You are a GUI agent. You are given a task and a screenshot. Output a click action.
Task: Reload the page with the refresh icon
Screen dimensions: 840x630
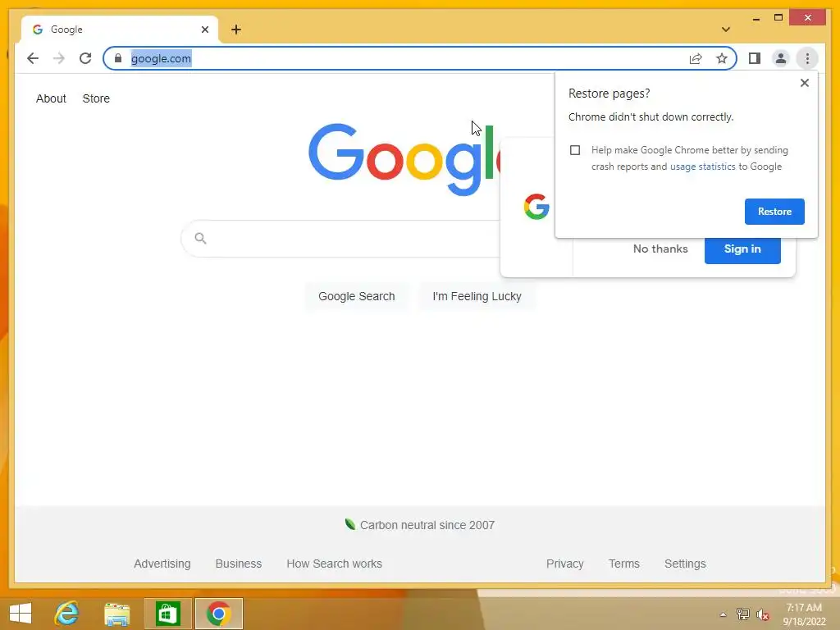[85, 58]
